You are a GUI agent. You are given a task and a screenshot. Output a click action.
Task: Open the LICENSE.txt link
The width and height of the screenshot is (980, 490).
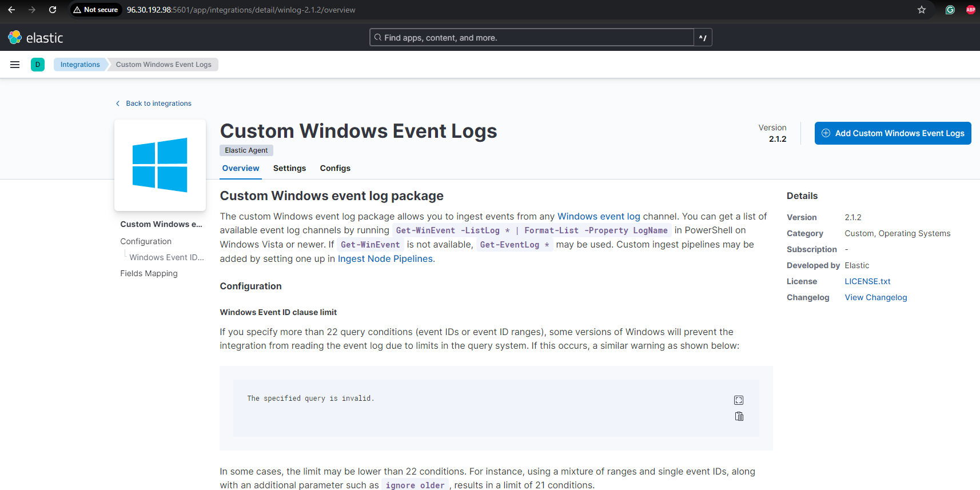867,281
